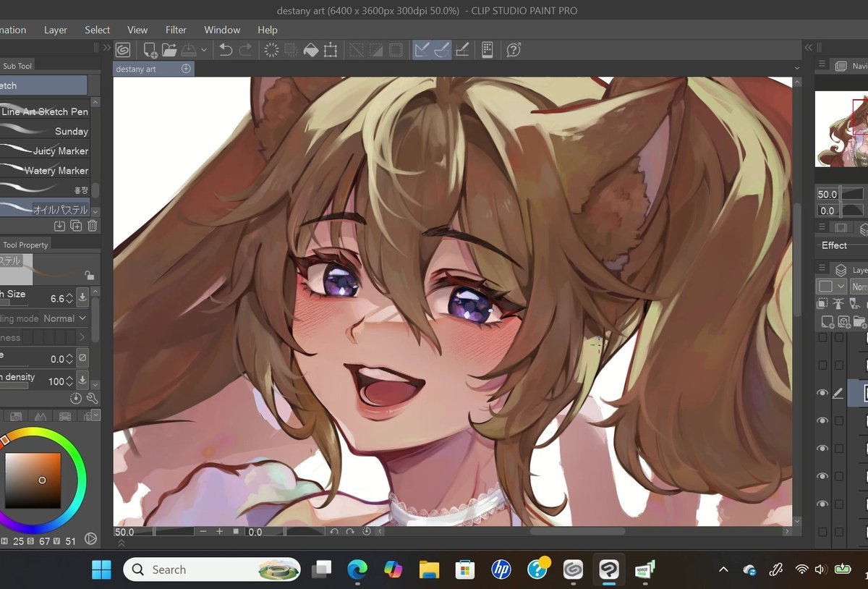868x589 pixels.
Task: Click the circled arrow on destany art tab
Action: coord(186,69)
